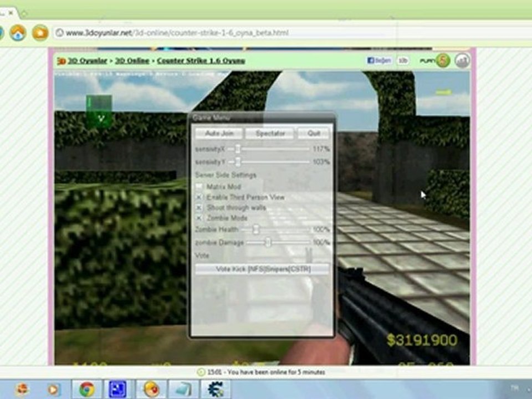Toggle the Zombie Mode checkbox
The width and height of the screenshot is (532, 399).
(x=199, y=218)
